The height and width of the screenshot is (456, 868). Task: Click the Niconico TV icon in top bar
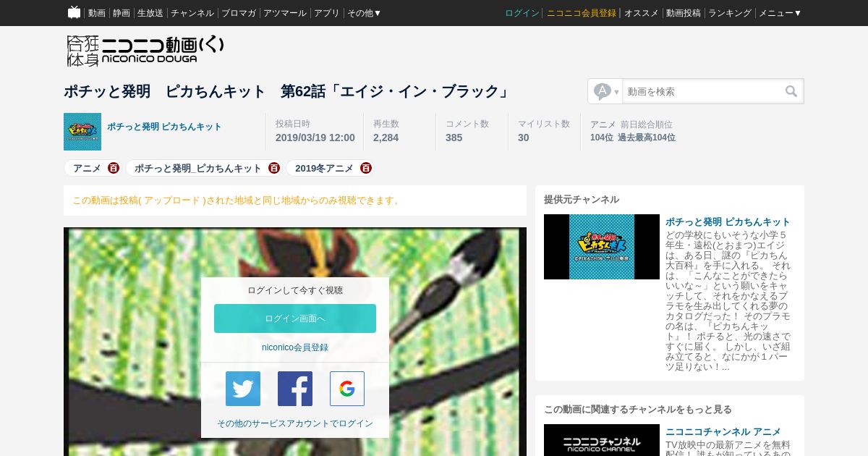[74, 12]
